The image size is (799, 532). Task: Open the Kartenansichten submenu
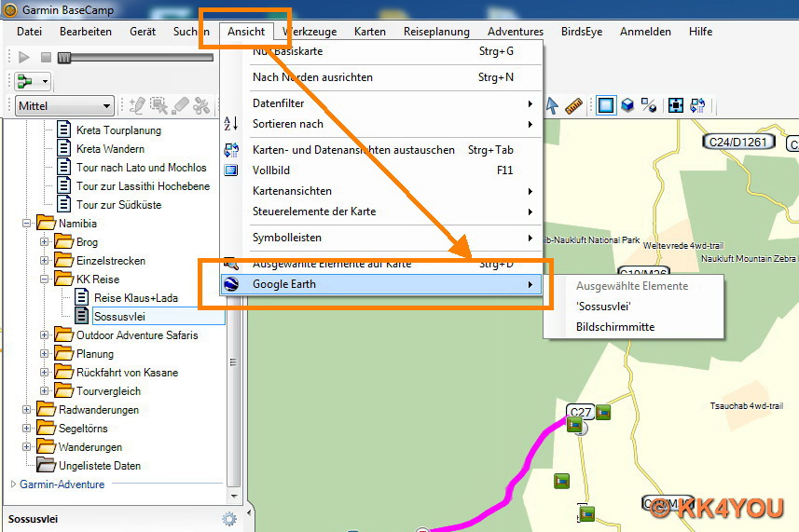(382, 191)
